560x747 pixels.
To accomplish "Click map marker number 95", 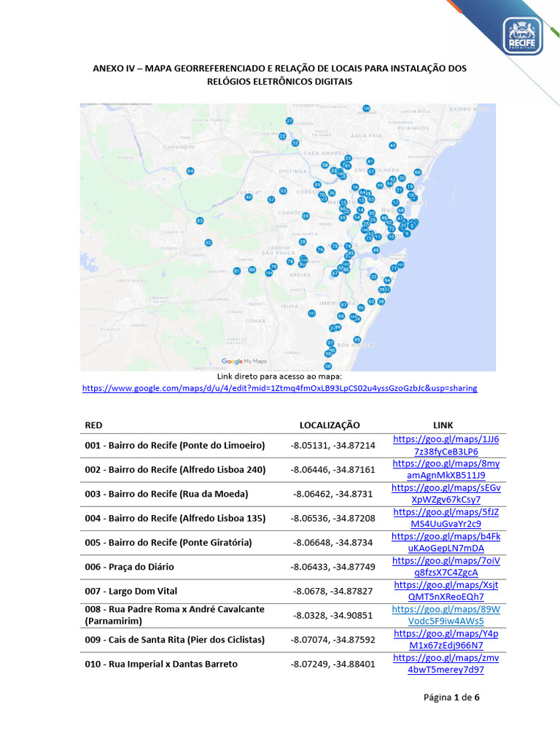I will tap(357, 340).
